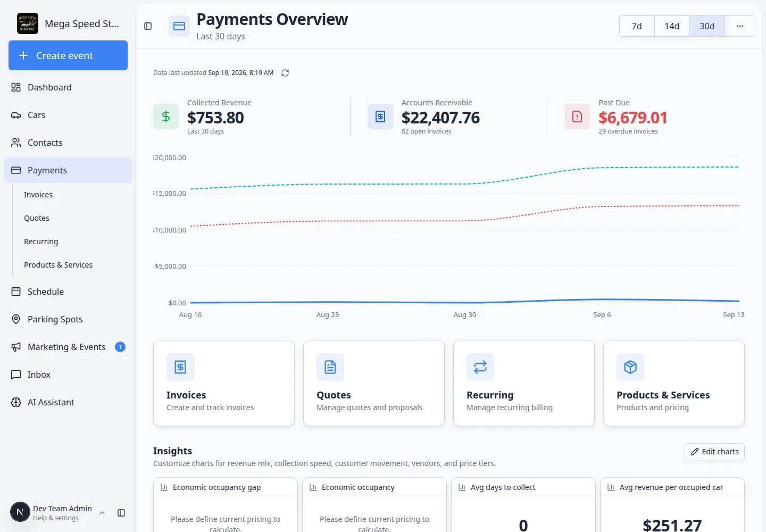The width and height of the screenshot is (766, 532).
Task: Click the Accounts Receivable invoice icon
Action: pos(380,117)
